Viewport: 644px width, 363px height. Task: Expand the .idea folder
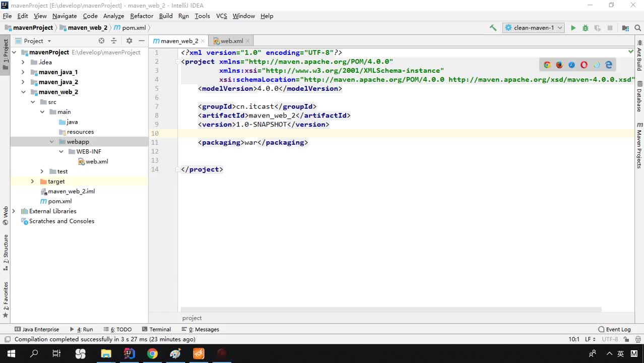coord(23,63)
